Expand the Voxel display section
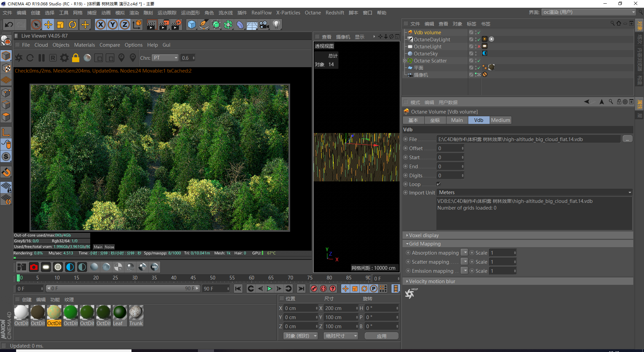Image resolution: width=644 pixels, height=352 pixels. [423, 235]
